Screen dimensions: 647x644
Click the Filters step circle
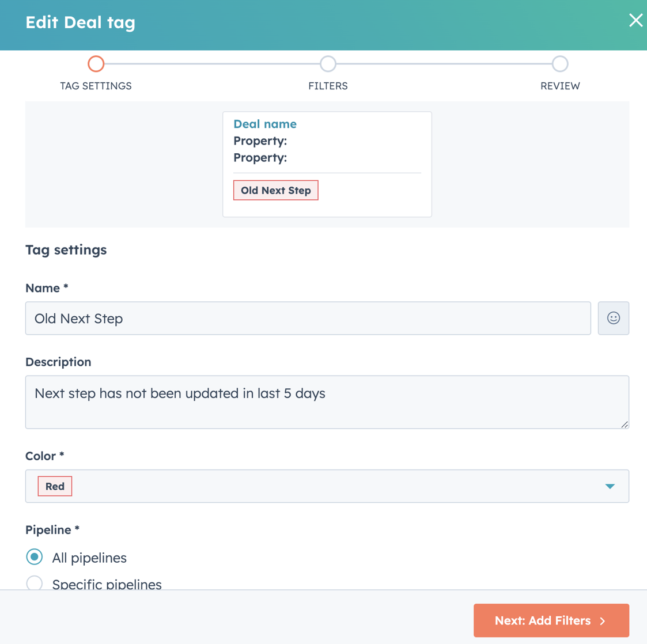point(328,64)
